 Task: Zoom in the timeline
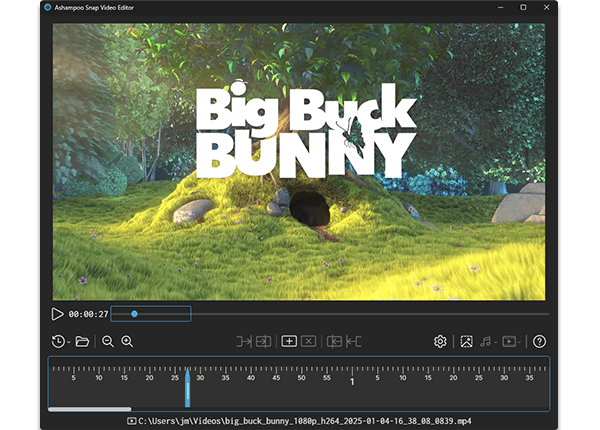(127, 341)
